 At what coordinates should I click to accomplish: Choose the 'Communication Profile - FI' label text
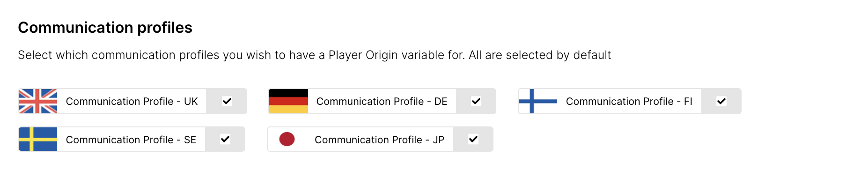click(x=629, y=102)
